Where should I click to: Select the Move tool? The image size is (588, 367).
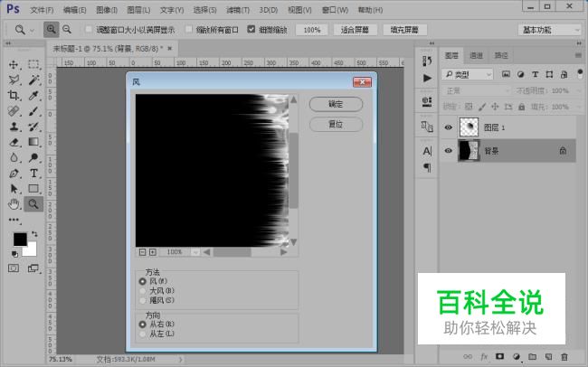14,64
